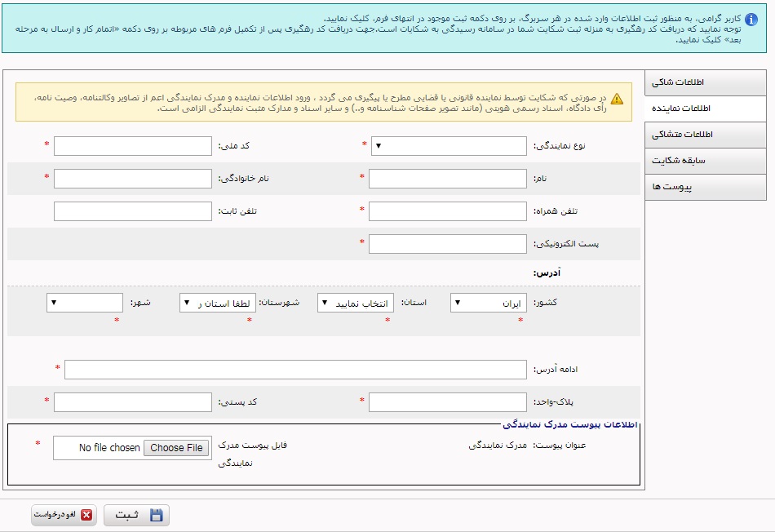Click the red X cancel icon
Viewport: 775px width, 532px height.
pos(86,515)
